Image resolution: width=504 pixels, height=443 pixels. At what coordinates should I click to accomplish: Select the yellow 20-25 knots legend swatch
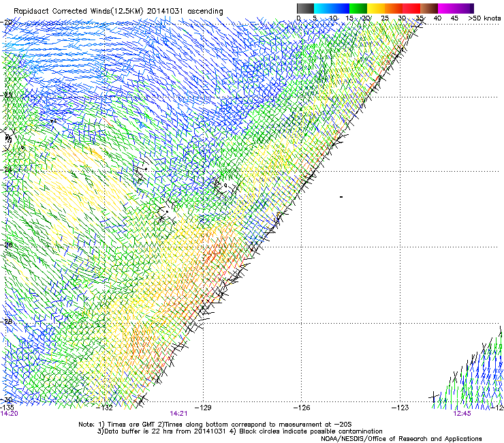[376, 8]
